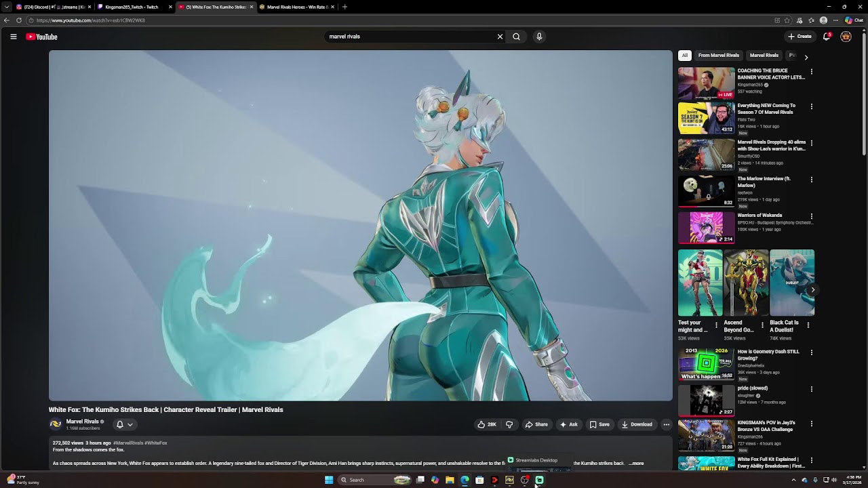Click the 'White Fox Full Kit Explained' video title
868x488 pixels.
(x=771, y=463)
